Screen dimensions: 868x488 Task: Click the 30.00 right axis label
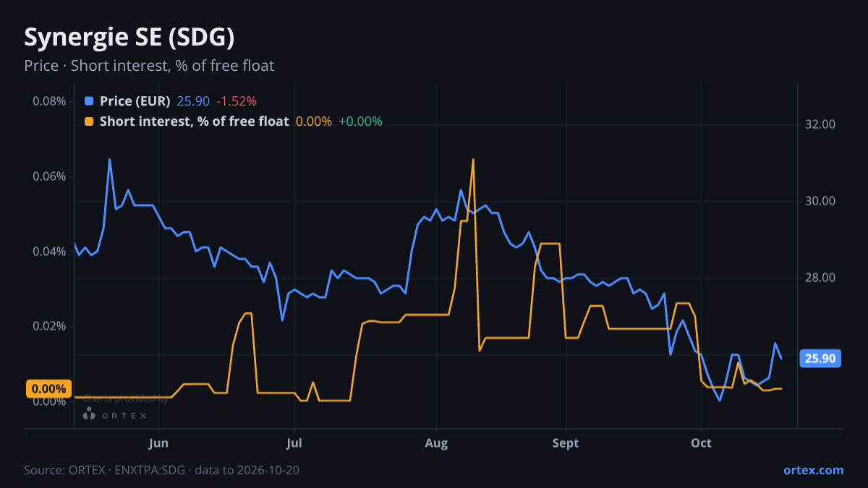(x=820, y=201)
